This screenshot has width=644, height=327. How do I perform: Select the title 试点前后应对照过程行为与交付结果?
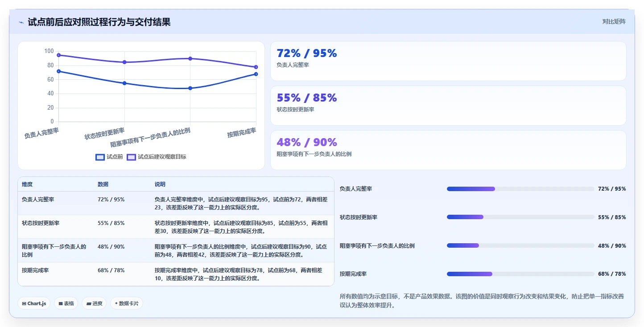(99, 22)
